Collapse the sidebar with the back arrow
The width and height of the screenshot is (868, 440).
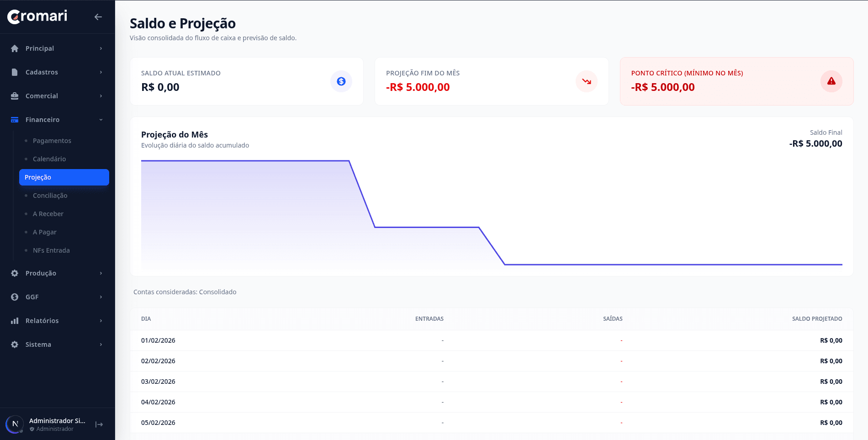[x=98, y=17]
